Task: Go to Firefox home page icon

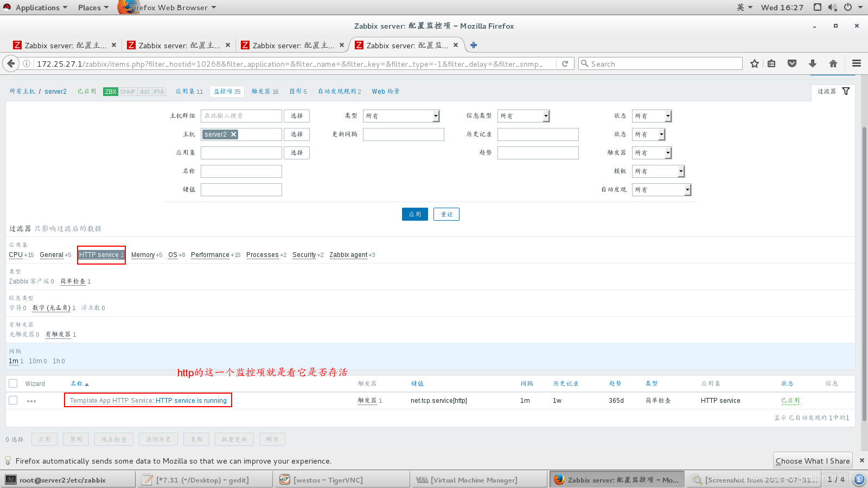Action: tap(833, 63)
